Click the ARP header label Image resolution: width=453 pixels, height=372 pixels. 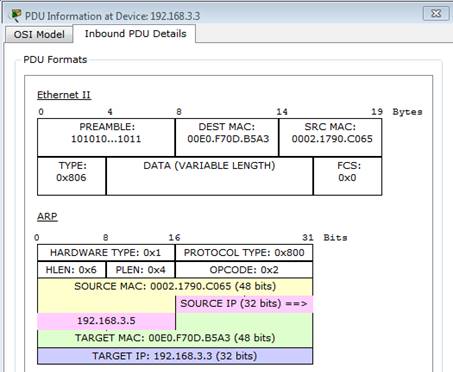click(47, 216)
